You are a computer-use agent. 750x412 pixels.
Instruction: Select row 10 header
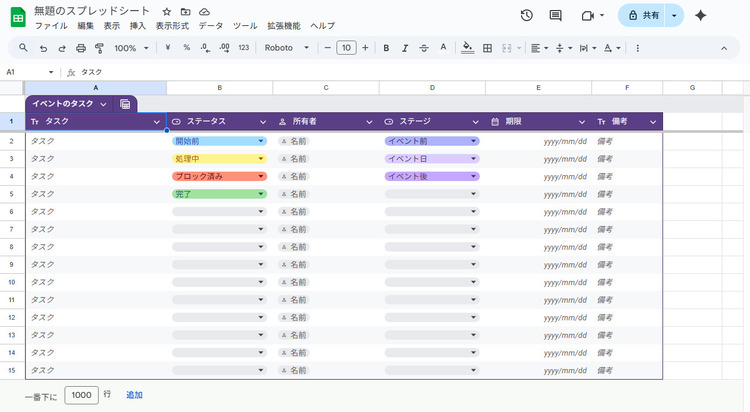pos(12,282)
